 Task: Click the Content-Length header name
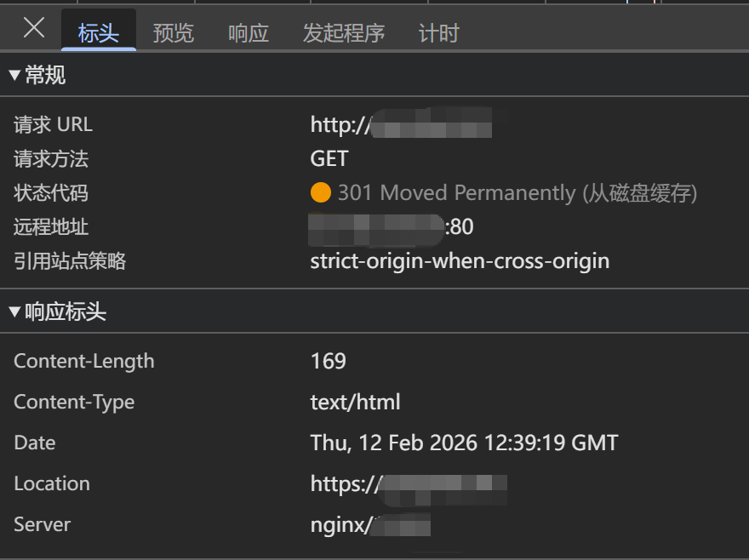pyautogui.click(x=84, y=361)
